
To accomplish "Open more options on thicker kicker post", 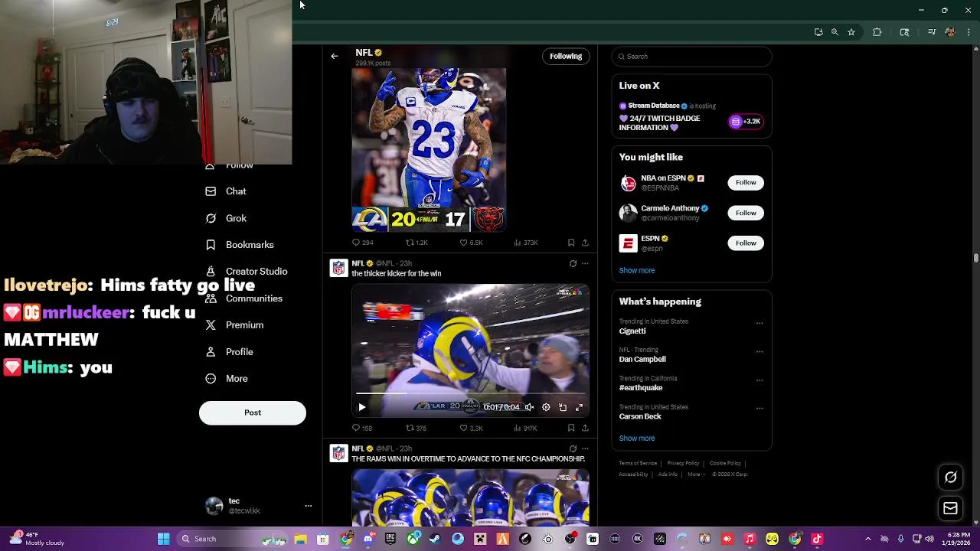I will pyautogui.click(x=585, y=263).
